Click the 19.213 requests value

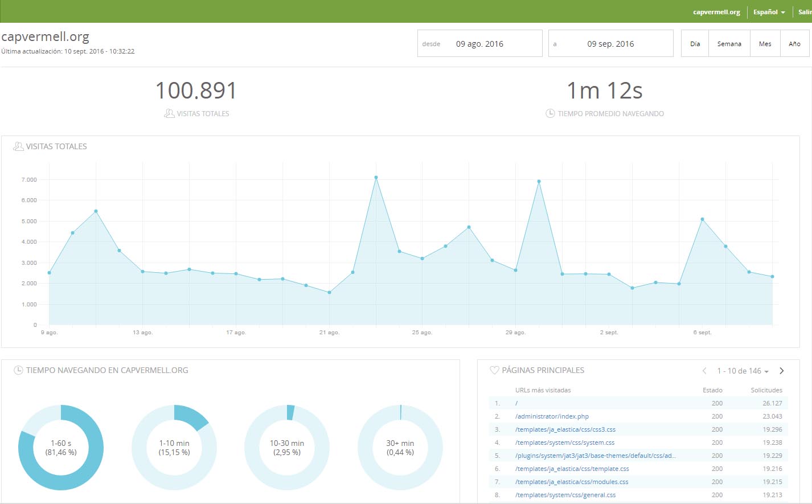click(773, 495)
